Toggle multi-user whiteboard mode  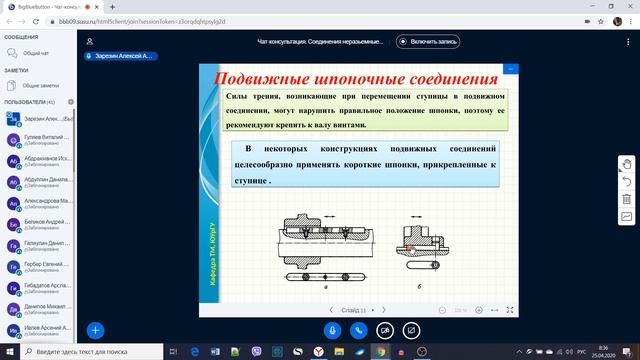(627, 216)
